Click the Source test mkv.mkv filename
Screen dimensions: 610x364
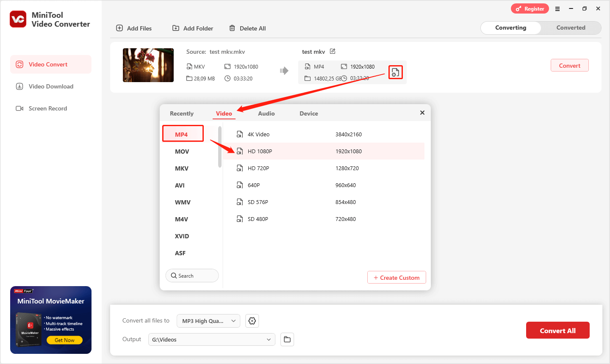pos(227,52)
